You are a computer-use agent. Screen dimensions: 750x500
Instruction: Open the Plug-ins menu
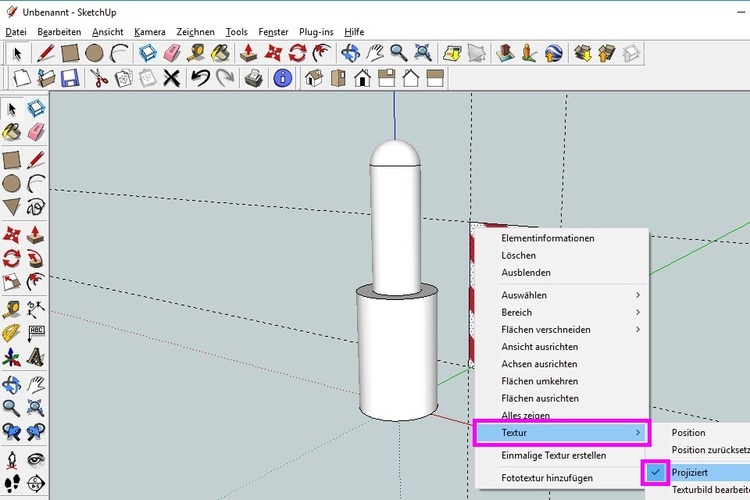tap(316, 32)
